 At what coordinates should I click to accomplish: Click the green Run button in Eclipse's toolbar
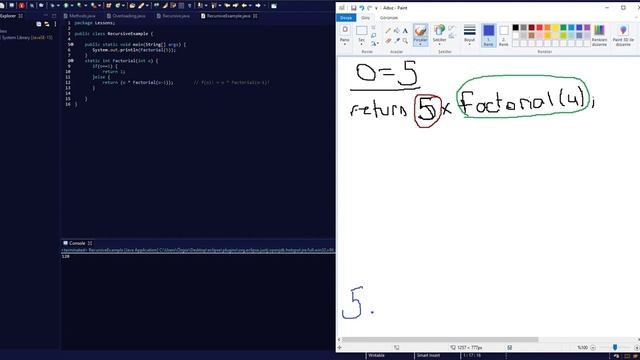(x=66, y=6)
